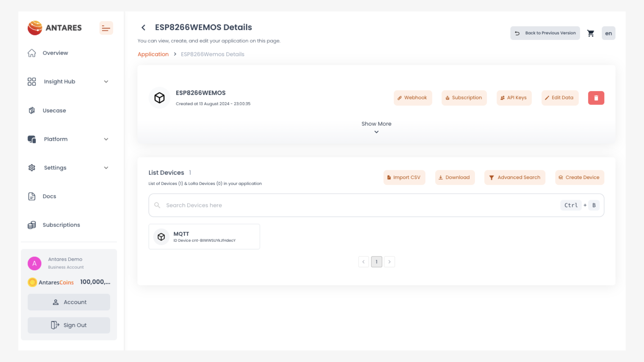
Task: Click the Ctrl key hint
Action: click(571, 205)
